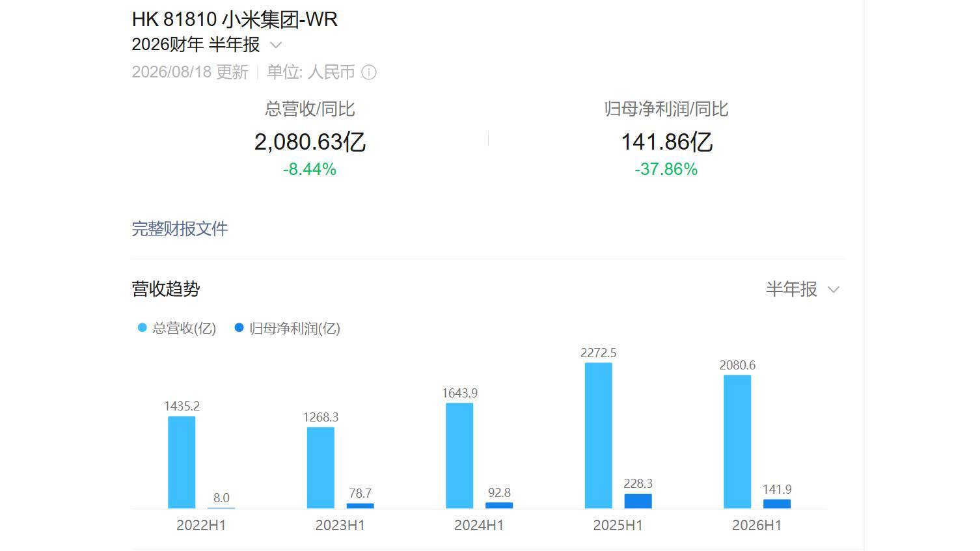Click the 2024H1 axis label
This screenshot has width=980, height=551.
point(479,526)
